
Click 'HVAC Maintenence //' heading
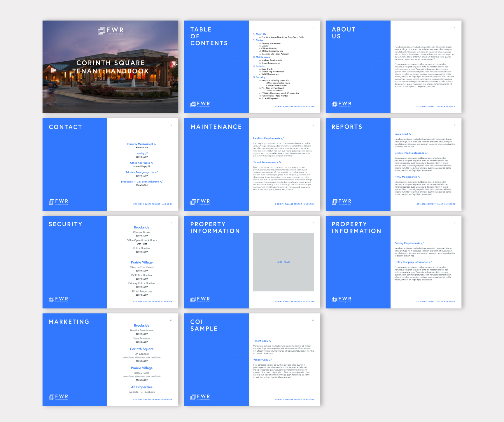point(407,177)
